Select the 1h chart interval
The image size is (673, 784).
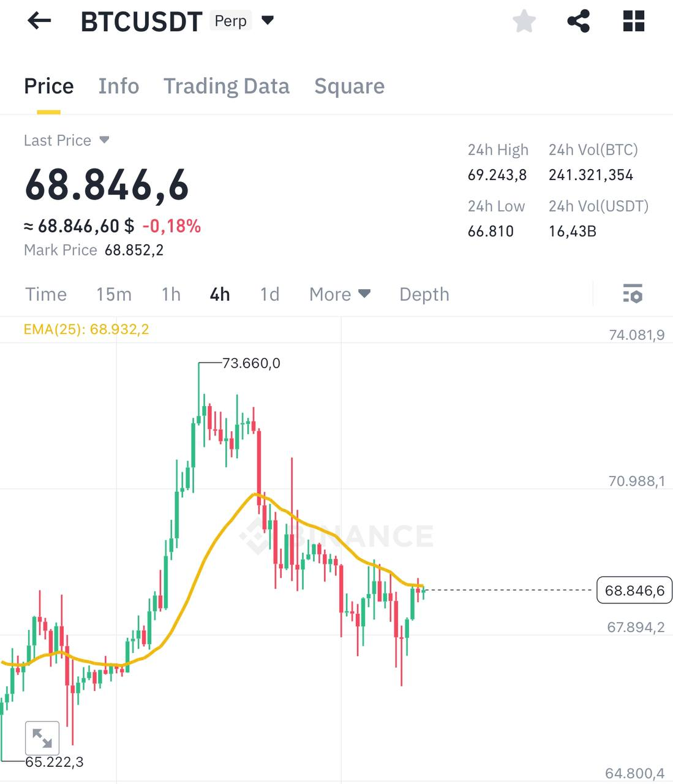pyautogui.click(x=171, y=295)
